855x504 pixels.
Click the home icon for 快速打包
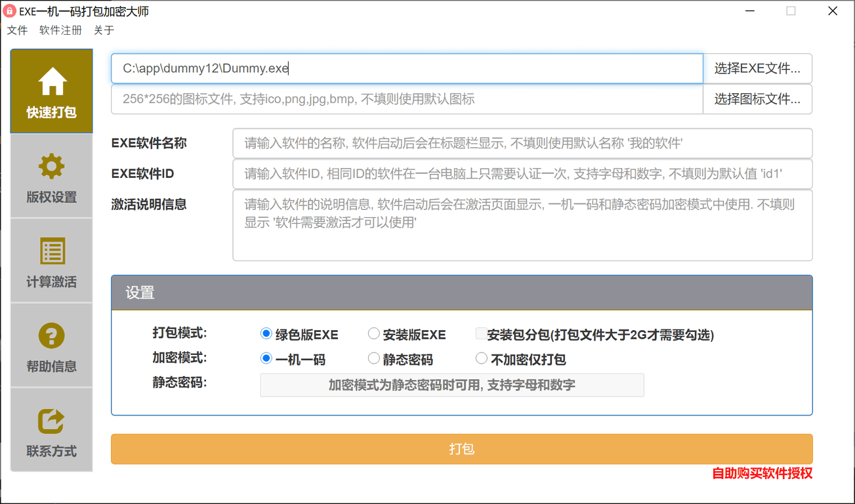[x=52, y=82]
